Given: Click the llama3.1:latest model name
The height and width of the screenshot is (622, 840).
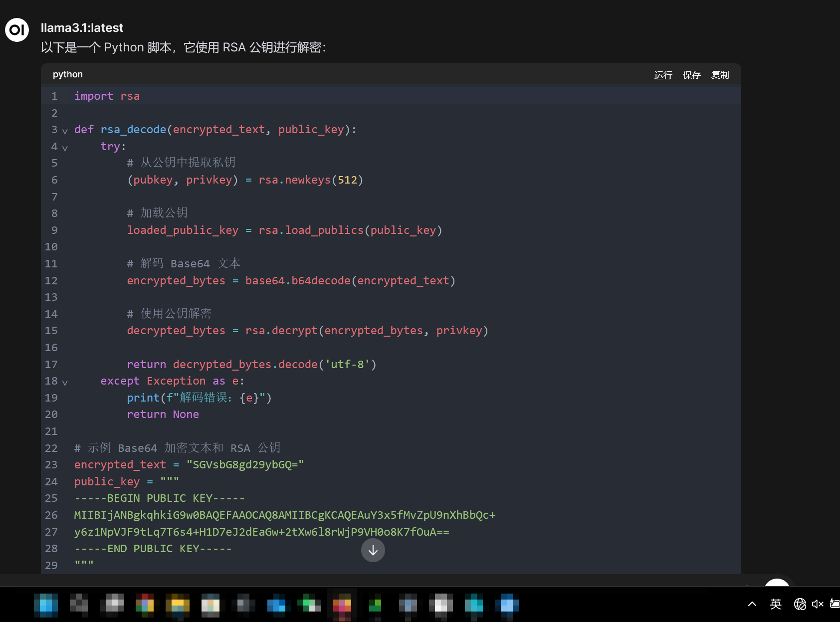Looking at the screenshot, I should point(82,28).
